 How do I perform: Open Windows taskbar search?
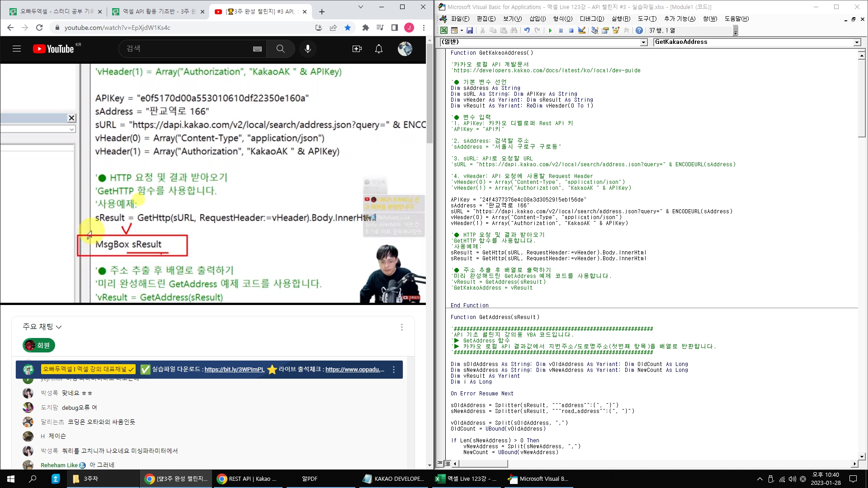click(x=33, y=479)
